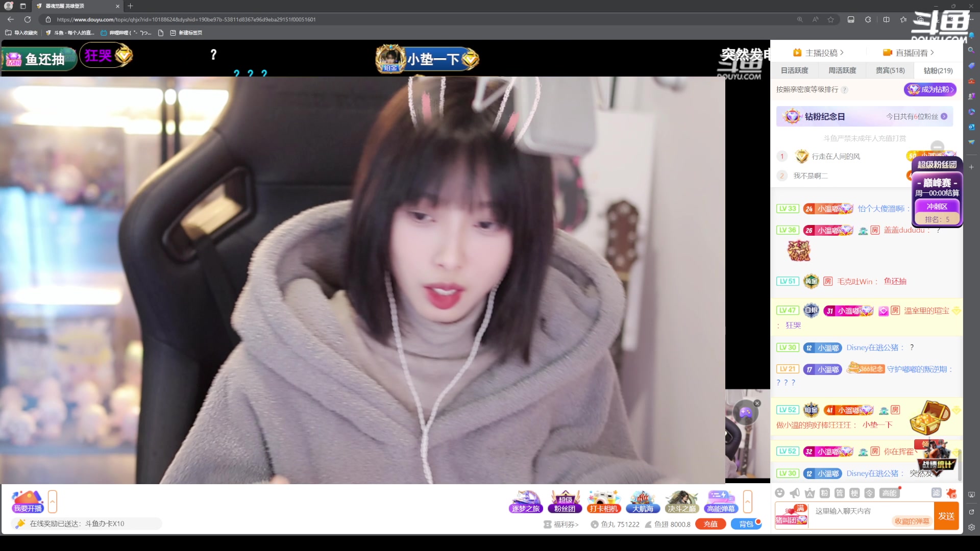The height and width of the screenshot is (551, 980).
Task: Open 收藏的弹幕 saved danmaku
Action: tap(912, 521)
